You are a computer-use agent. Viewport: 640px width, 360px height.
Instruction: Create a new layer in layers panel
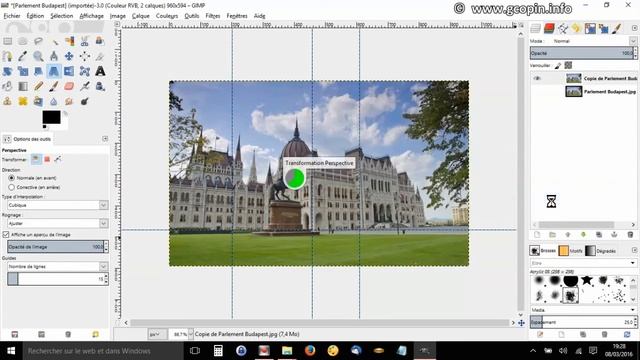coord(537,235)
